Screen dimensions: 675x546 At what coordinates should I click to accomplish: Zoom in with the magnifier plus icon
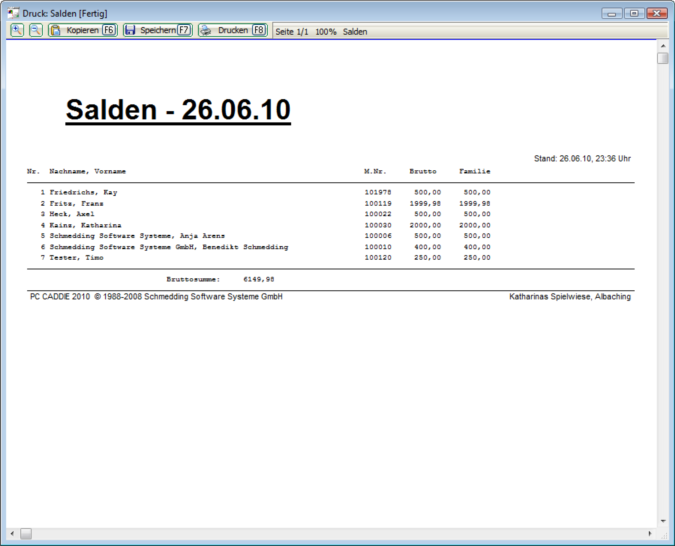(17, 30)
